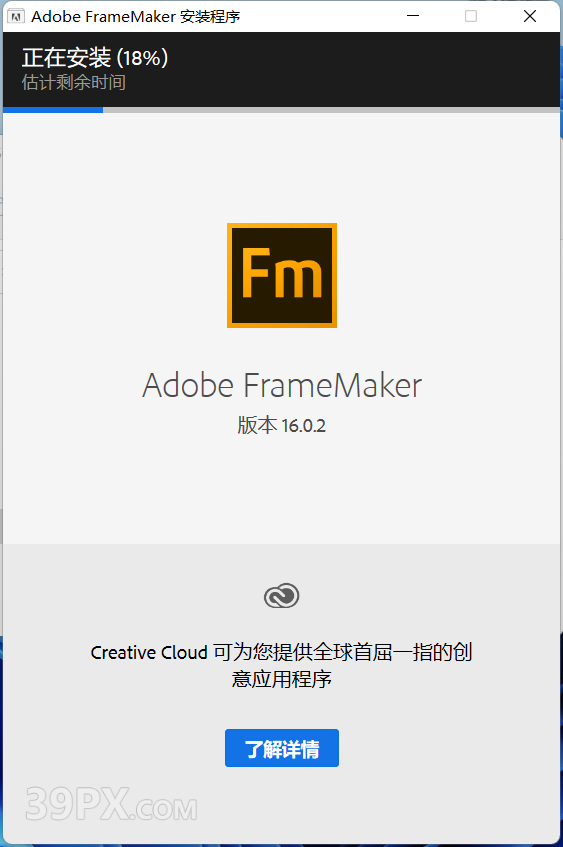The height and width of the screenshot is (847, 563).
Task: Click the Creative Cloud logo icon
Action: coord(282,596)
